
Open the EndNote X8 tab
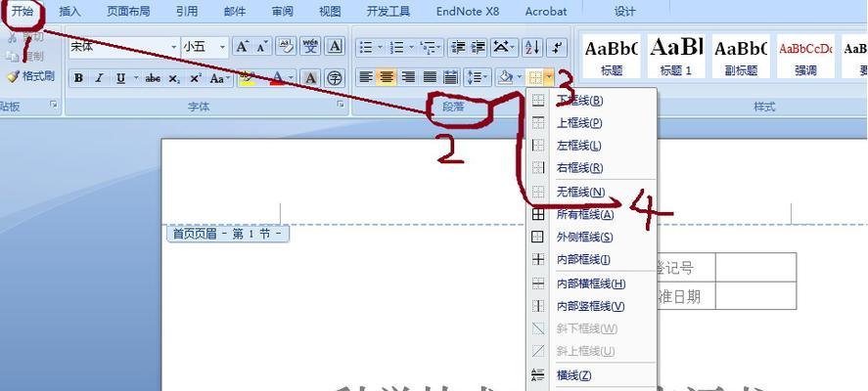[468, 11]
